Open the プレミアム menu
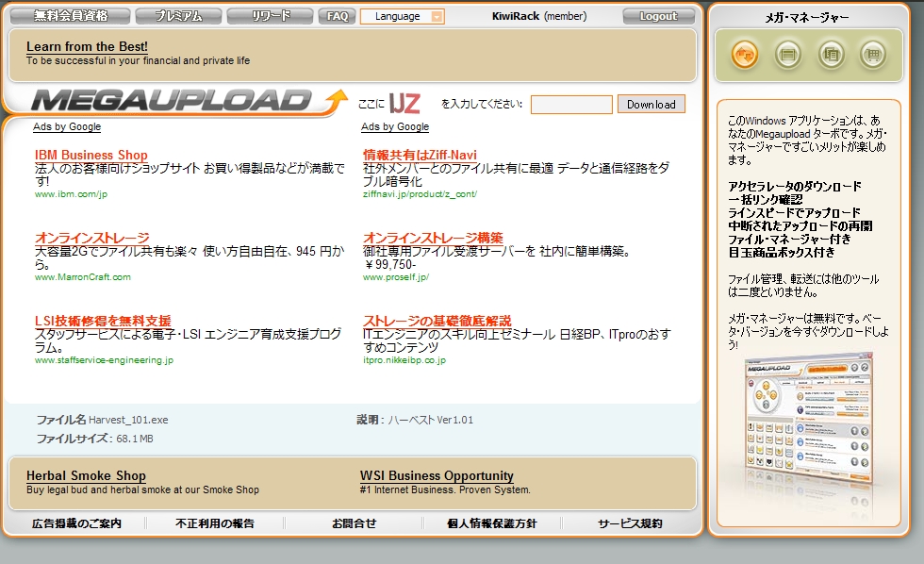Screen dimensions: 924x564 coord(178,16)
